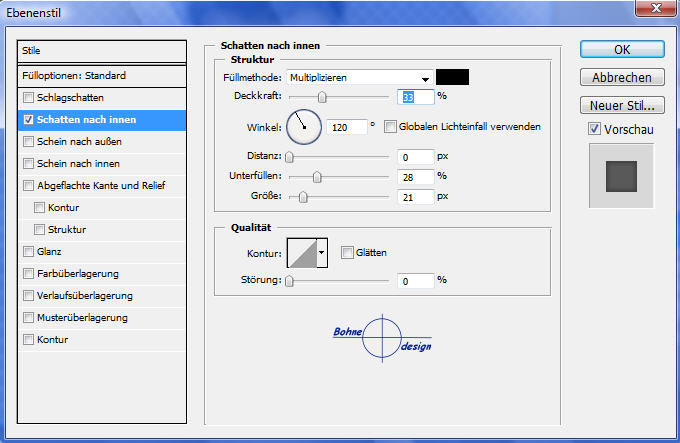The height and width of the screenshot is (443, 680).
Task: Check the Glätten option
Action: point(347,253)
